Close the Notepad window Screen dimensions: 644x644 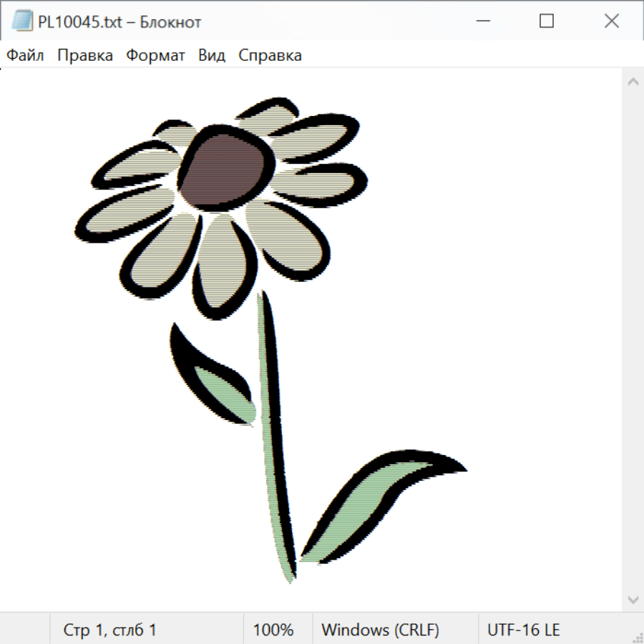[612, 21]
